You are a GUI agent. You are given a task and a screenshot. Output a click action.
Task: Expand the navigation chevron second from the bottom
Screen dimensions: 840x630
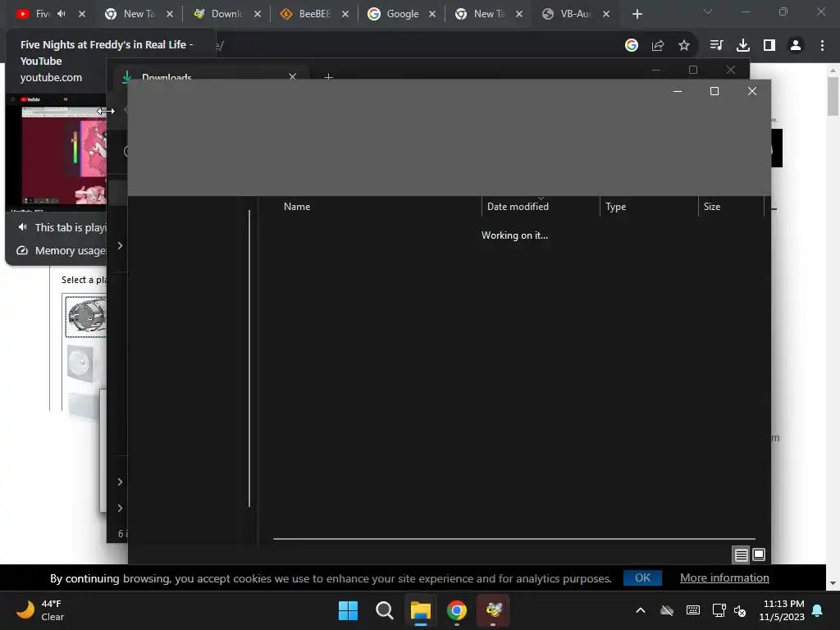click(x=120, y=482)
